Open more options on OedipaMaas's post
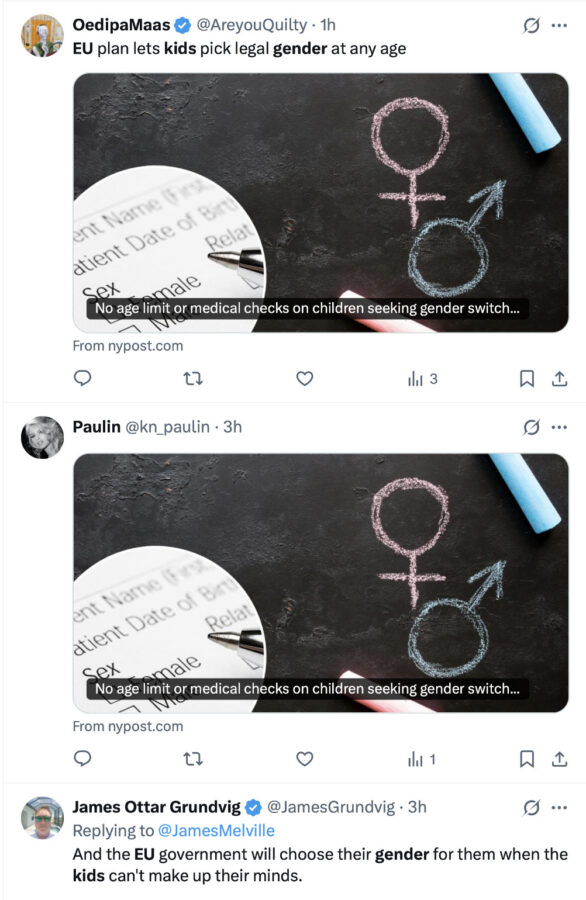 click(x=559, y=25)
